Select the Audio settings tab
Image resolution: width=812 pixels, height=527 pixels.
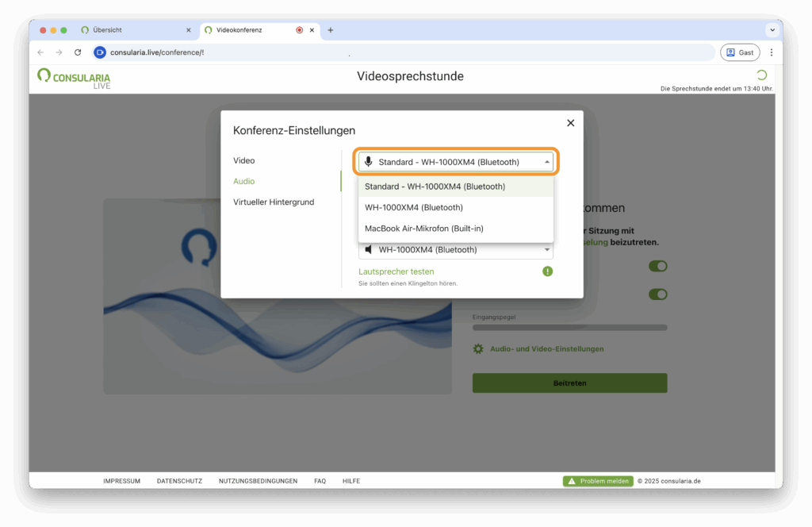click(x=244, y=182)
